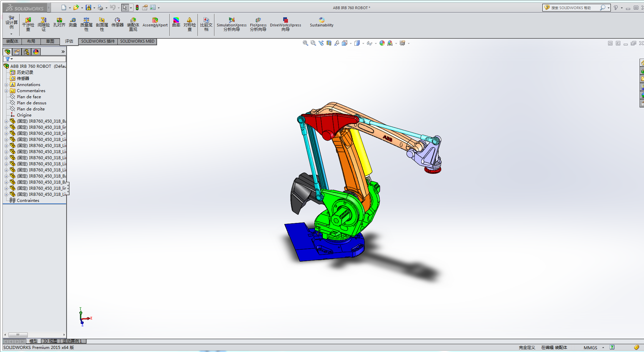644x352 pixels.
Task: Open the dropdown arrow beside the Options icon
Action: [x=159, y=8]
